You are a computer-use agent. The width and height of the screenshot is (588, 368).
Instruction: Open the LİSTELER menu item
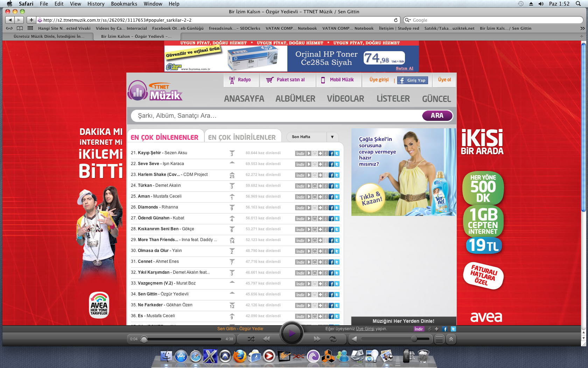[x=393, y=99]
